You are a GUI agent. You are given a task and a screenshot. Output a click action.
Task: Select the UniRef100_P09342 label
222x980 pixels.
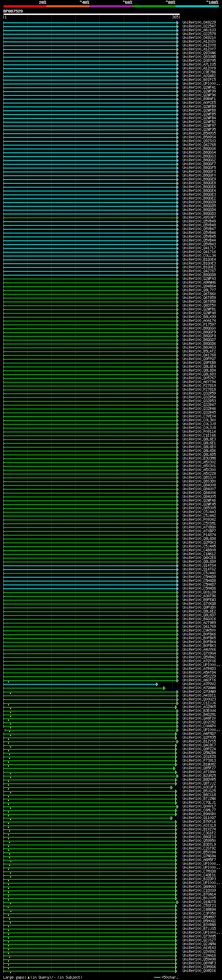point(199,520)
